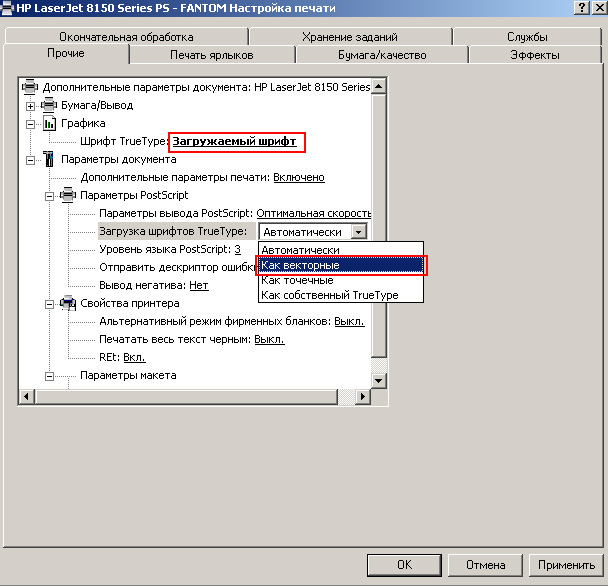Switch to the Хранение заданий tab
Image resolution: width=608 pixels, height=586 pixels.
350,37
